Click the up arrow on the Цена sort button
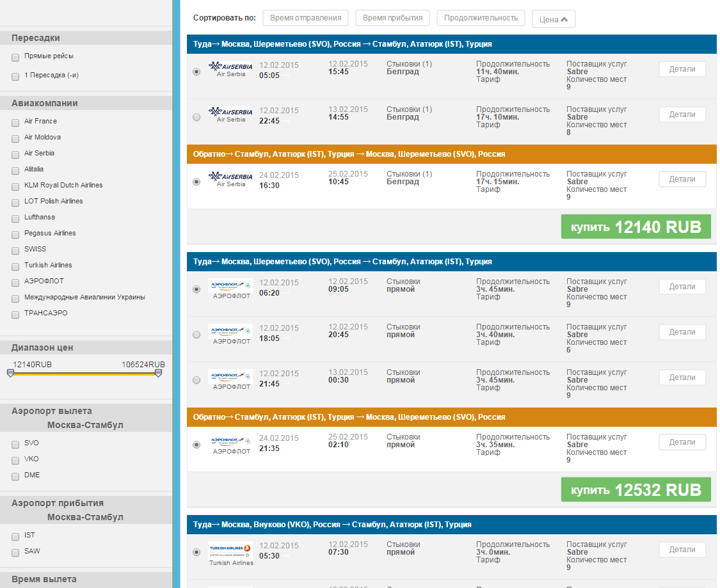 point(564,19)
